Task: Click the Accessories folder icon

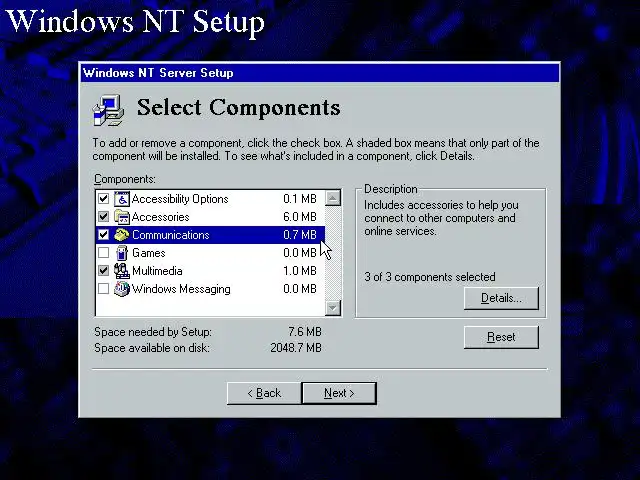Action: click(x=122, y=217)
